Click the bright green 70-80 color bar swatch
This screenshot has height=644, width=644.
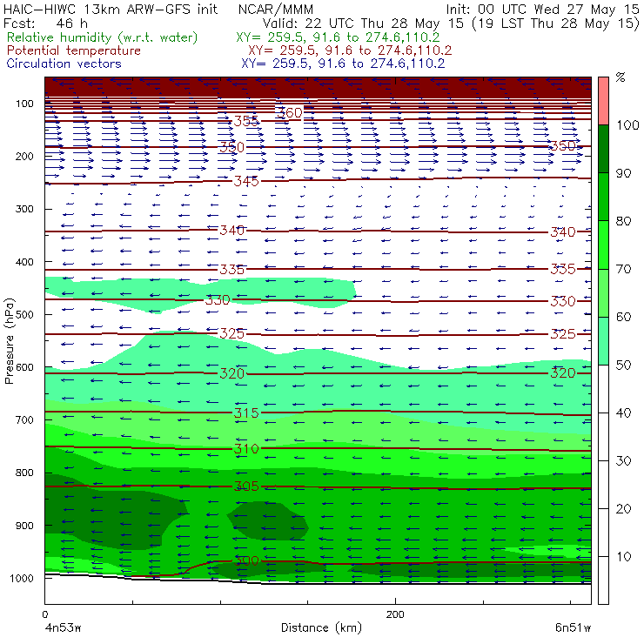tap(603, 245)
